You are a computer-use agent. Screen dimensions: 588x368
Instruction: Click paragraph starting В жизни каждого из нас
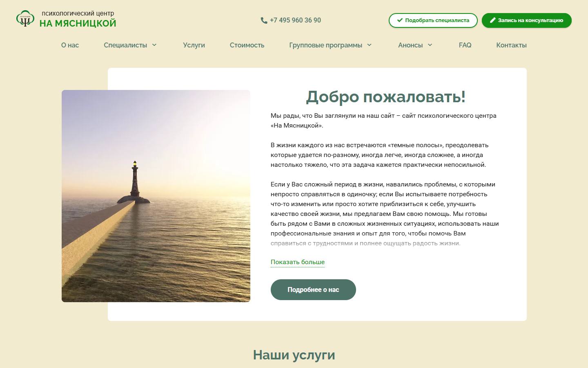(x=380, y=155)
